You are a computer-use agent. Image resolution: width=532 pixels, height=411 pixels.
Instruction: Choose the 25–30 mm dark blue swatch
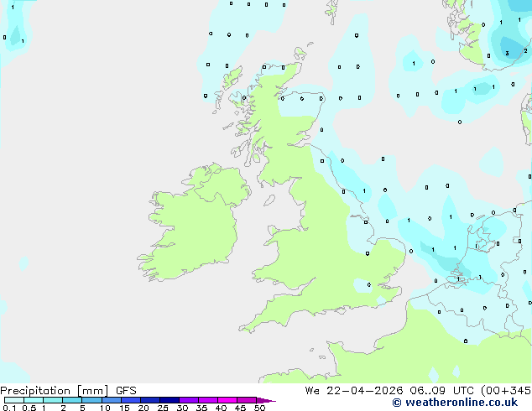tap(170, 400)
